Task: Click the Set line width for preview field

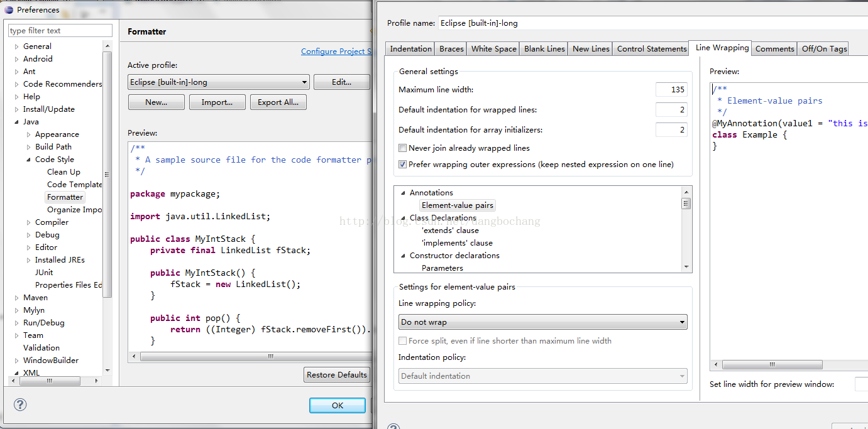Action: point(861,384)
